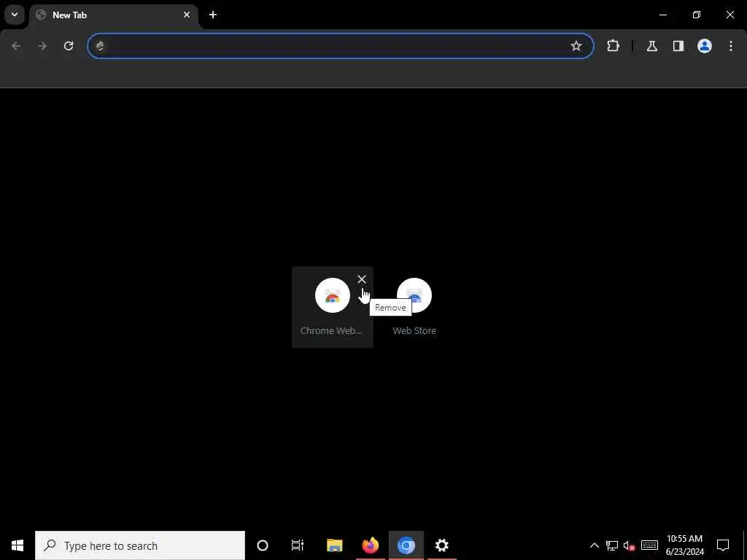Open the notification center icon
Viewport: 747px width, 560px height.
click(723, 545)
